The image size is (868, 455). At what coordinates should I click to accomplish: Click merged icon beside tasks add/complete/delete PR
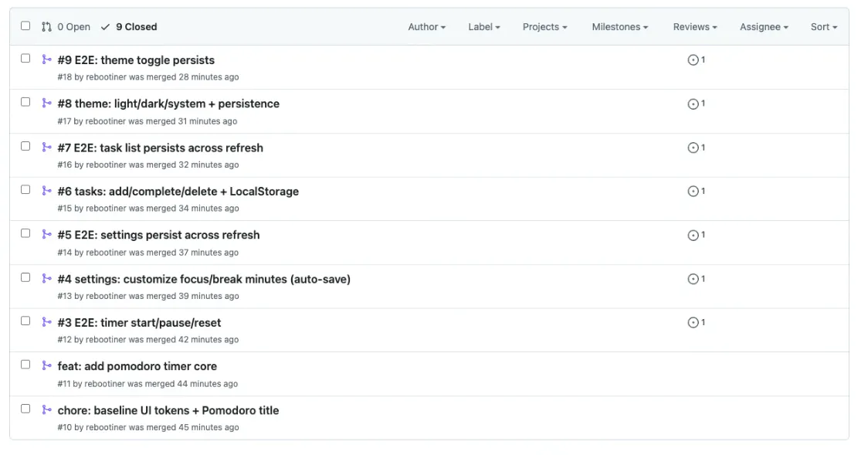[x=47, y=191]
